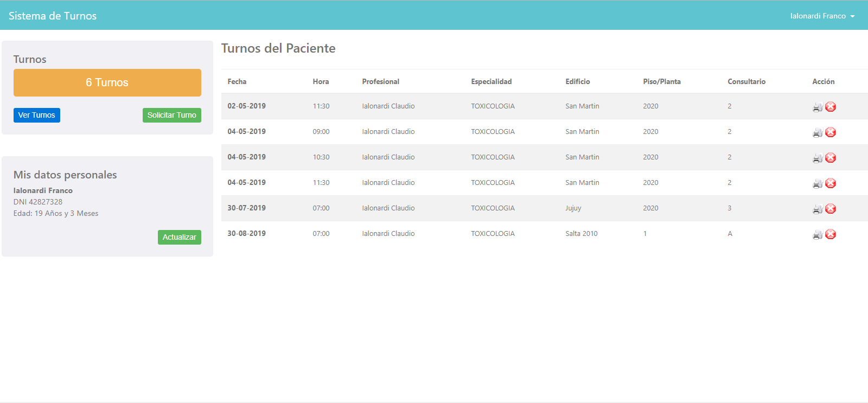Click the Solicitar Turno button
This screenshot has height=403, width=868.
pos(172,115)
